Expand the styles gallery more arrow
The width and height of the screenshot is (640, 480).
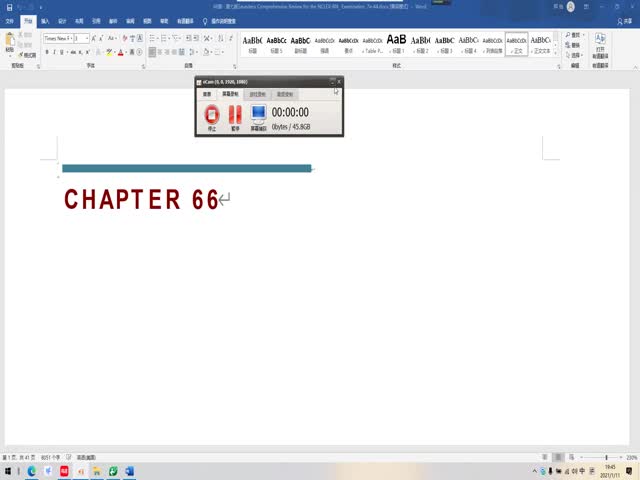pos(555,52)
